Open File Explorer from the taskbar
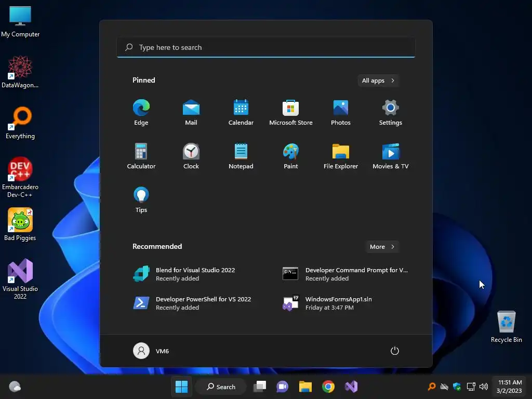This screenshot has height=399, width=532. tap(305, 387)
